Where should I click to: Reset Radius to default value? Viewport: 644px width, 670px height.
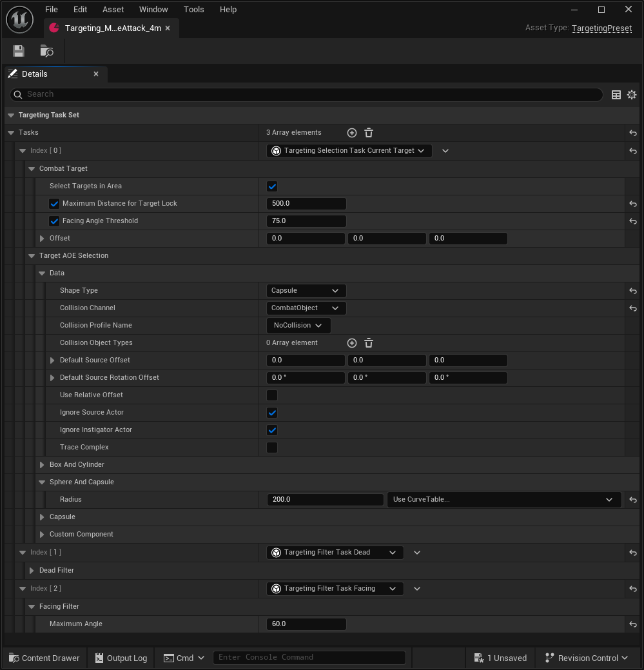click(633, 500)
